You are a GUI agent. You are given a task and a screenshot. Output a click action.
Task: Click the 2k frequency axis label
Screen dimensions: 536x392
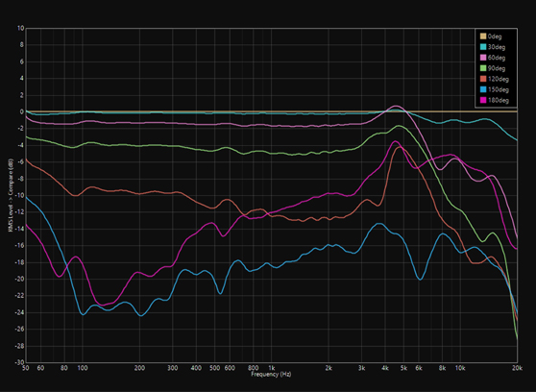pos(329,368)
